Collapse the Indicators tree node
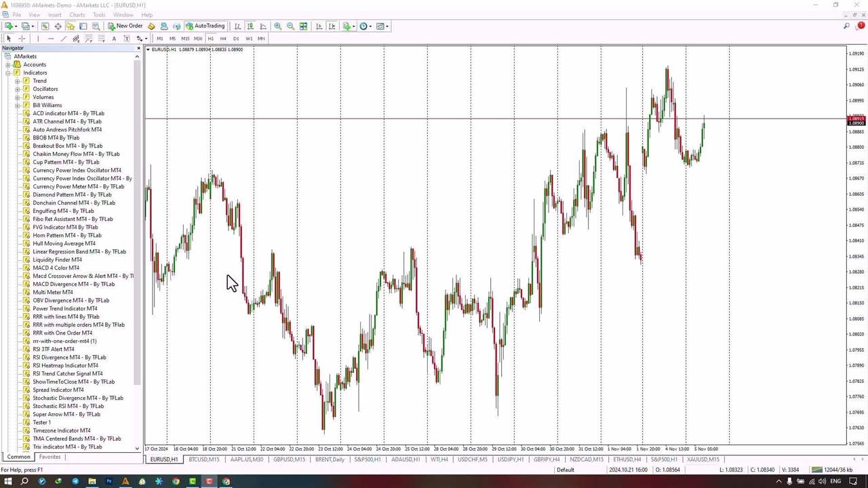This screenshot has width=868, height=488. tap(8, 73)
